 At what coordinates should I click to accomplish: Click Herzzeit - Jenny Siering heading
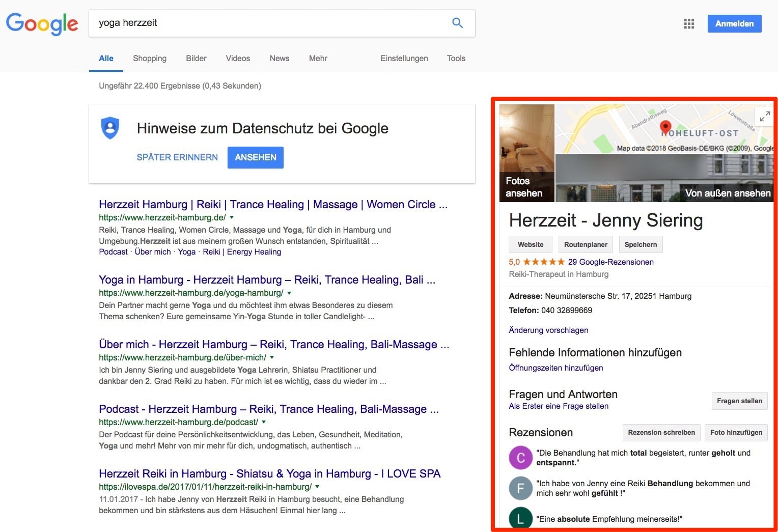point(606,220)
